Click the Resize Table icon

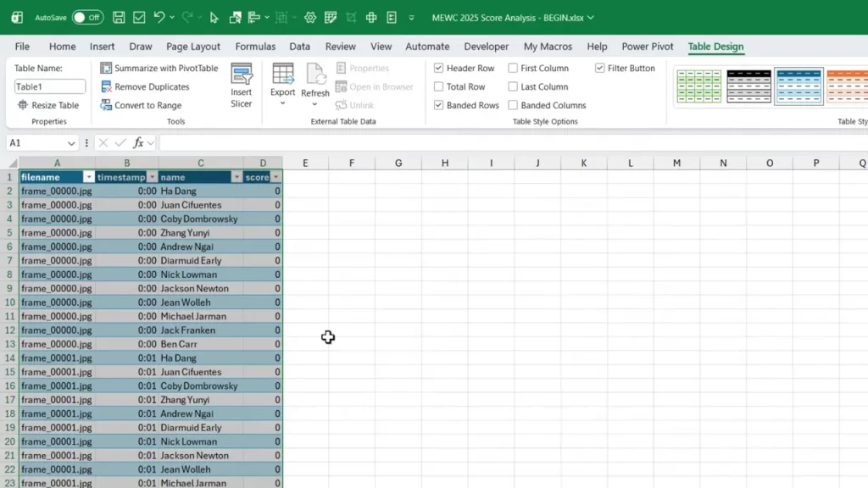coord(23,106)
